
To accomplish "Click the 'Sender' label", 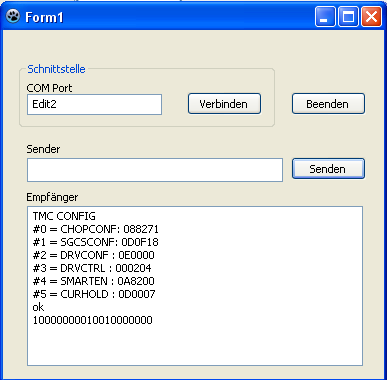I will 43,149.
